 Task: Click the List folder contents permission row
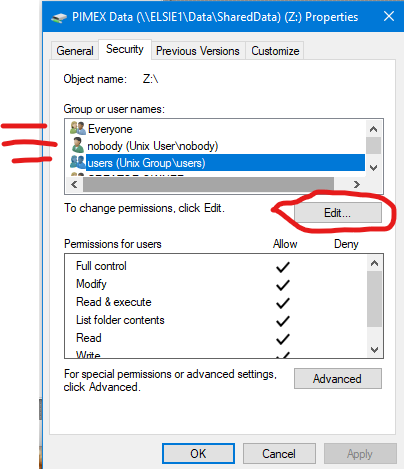click(216, 320)
